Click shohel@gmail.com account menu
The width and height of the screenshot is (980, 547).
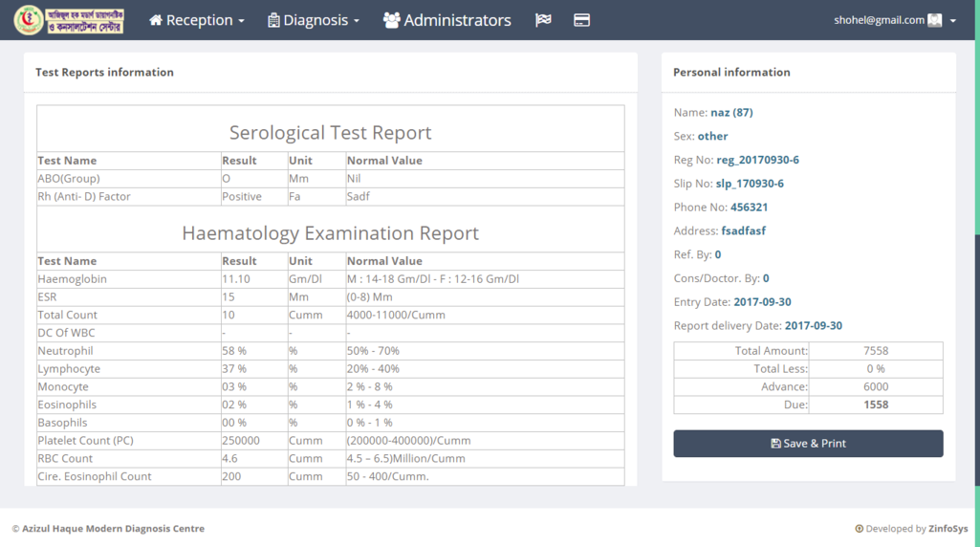click(879, 20)
